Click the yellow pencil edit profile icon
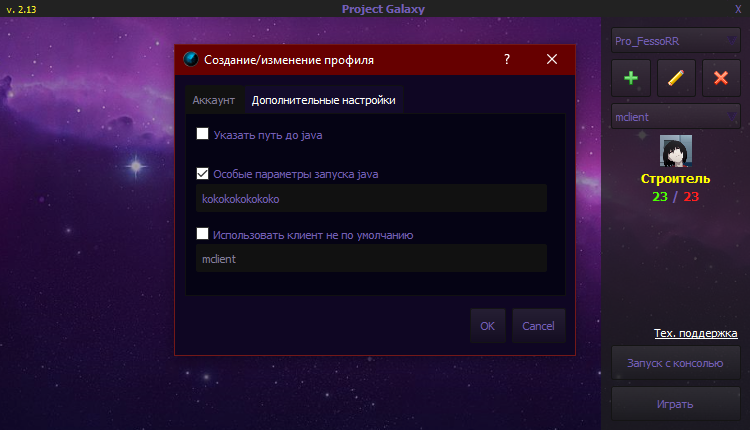Screen dimensions: 750x430 (x=676, y=77)
